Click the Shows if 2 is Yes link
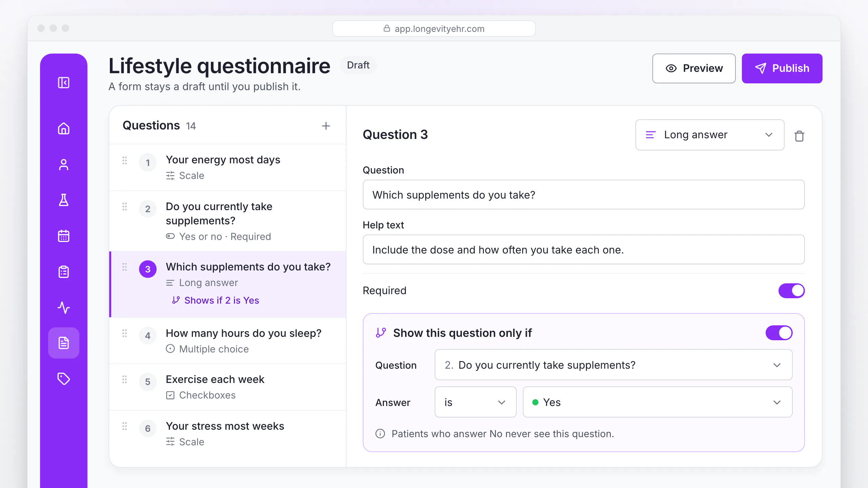The height and width of the screenshot is (488, 868). (216, 301)
